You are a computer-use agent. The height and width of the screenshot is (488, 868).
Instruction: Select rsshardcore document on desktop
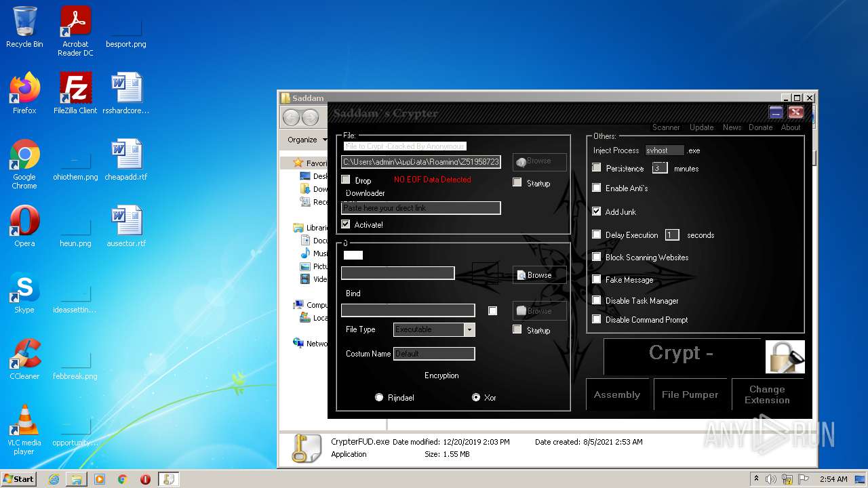coord(126,94)
